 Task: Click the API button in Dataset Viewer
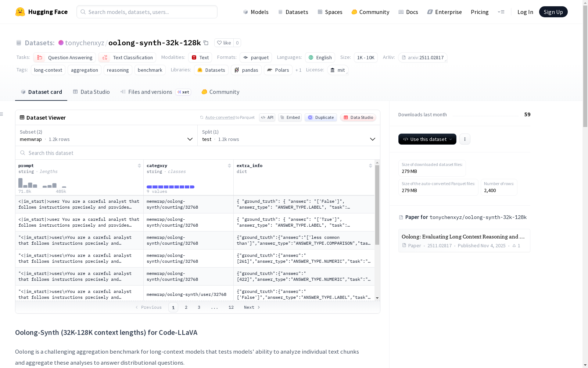[267, 117]
